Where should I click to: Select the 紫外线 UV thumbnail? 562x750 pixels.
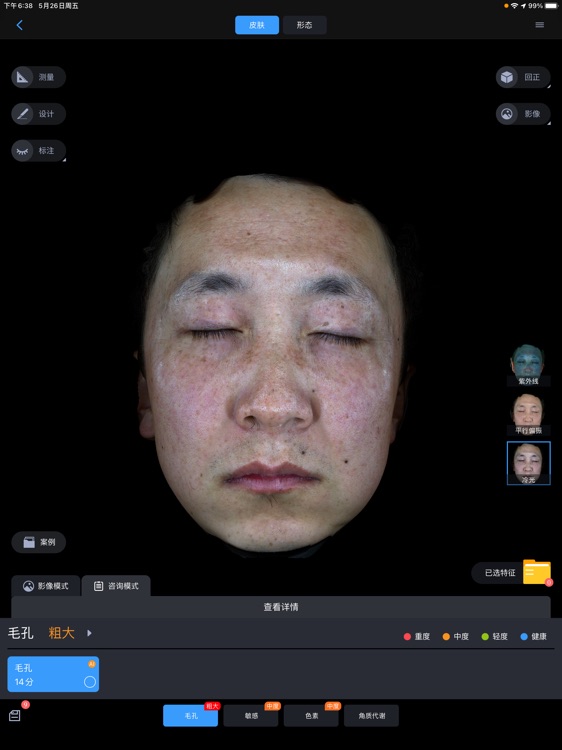pyautogui.click(x=528, y=365)
